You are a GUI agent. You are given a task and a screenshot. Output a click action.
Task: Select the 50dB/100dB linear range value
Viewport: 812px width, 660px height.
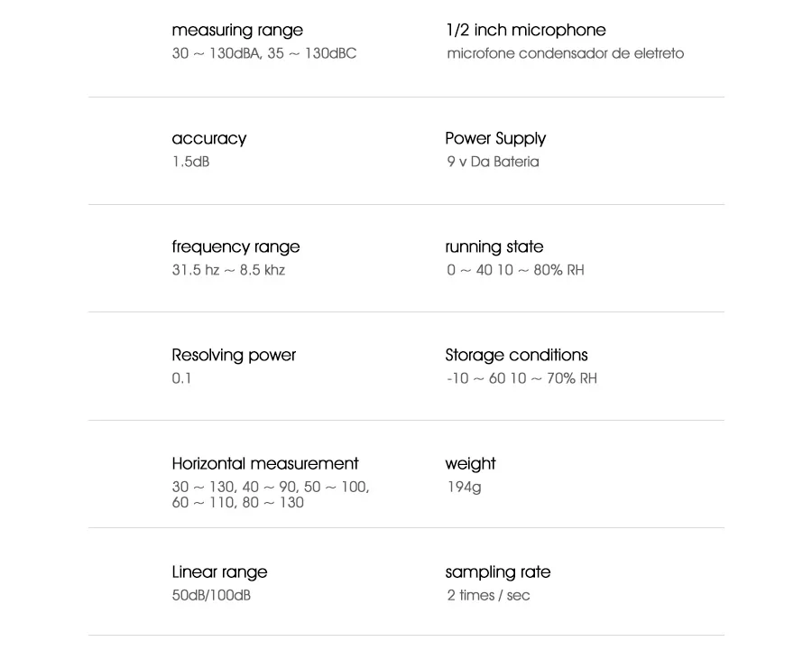point(211,595)
